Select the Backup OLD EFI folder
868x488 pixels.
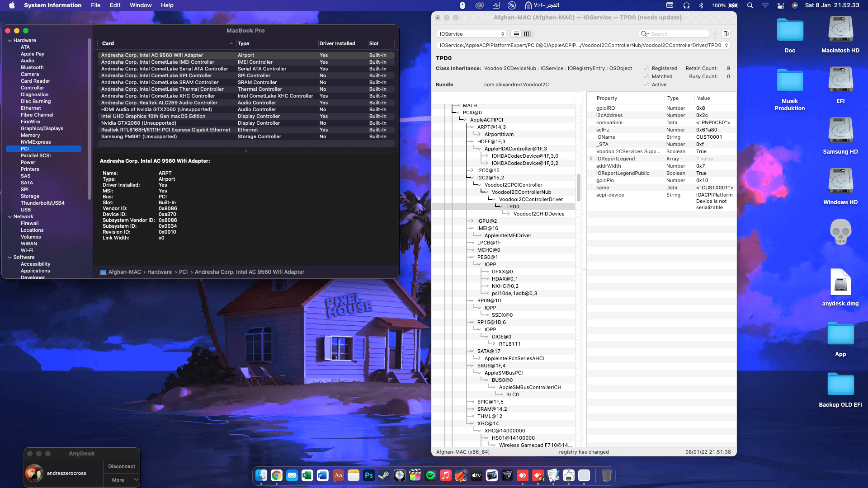click(x=840, y=385)
